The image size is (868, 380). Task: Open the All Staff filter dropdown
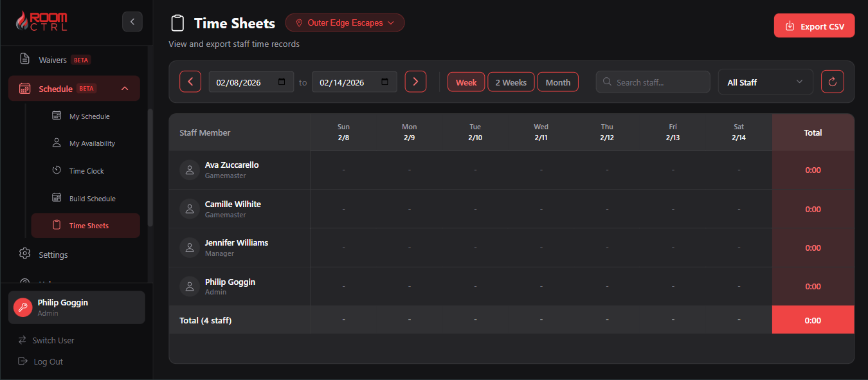pos(765,82)
